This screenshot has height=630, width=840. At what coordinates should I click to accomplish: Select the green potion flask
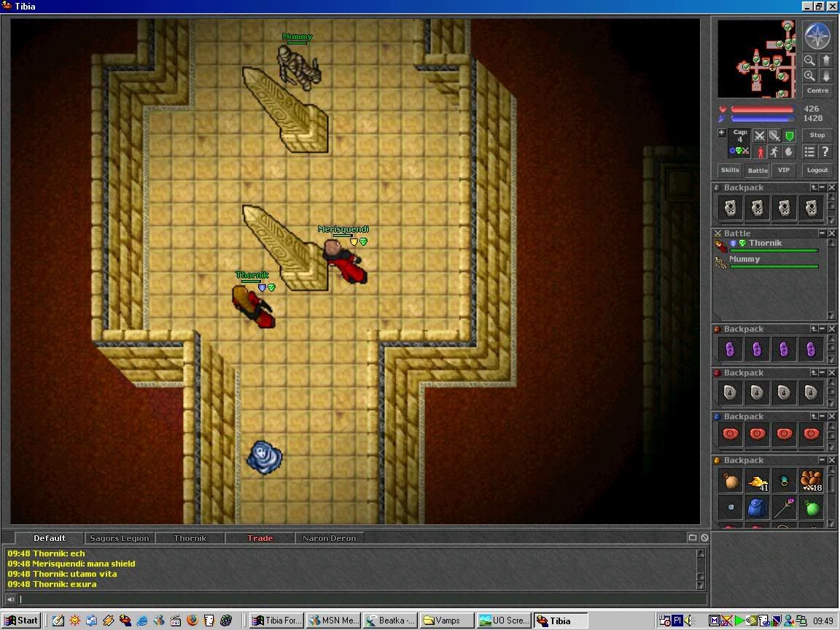pyautogui.click(x=811, y=507)
